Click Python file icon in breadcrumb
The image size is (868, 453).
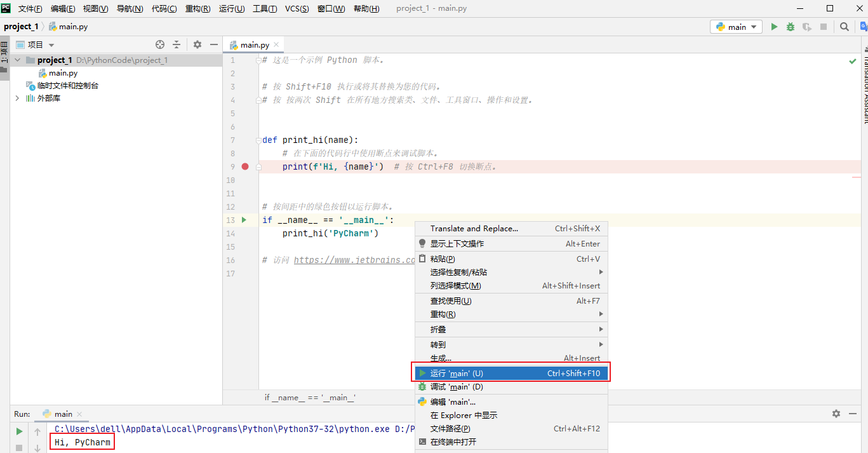click(x=53, y=27)
